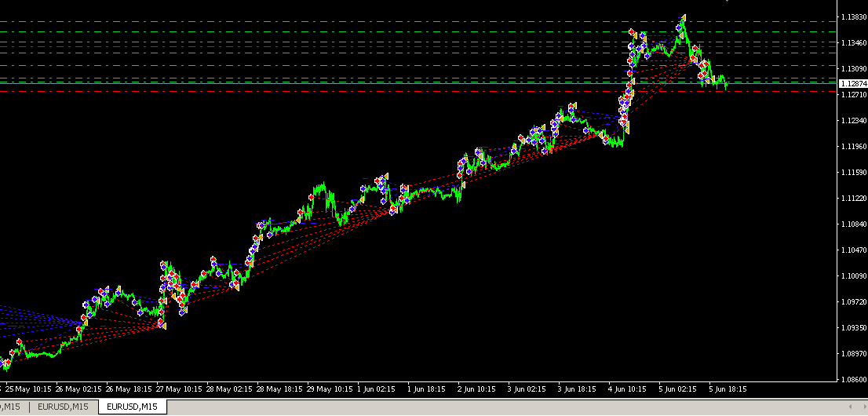Click the 1 Jun 18:15 time label
The height and width of the screenshot is (416, 868).
click(x=427, y=389)
